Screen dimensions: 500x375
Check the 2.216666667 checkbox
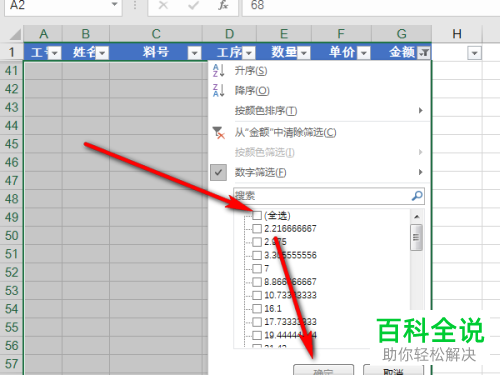pyautogui.click(x=257, y=229)
